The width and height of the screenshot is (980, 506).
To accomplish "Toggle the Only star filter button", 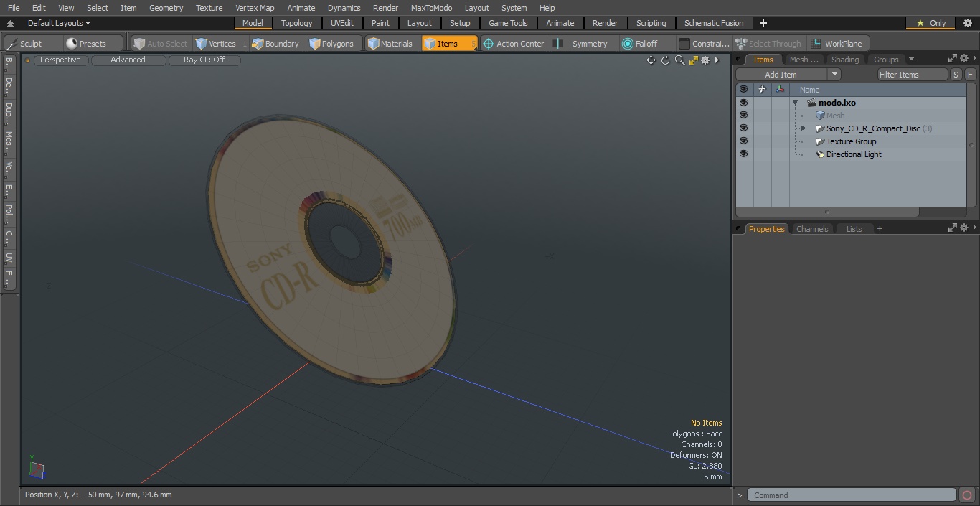I will [x=930, y=23].
